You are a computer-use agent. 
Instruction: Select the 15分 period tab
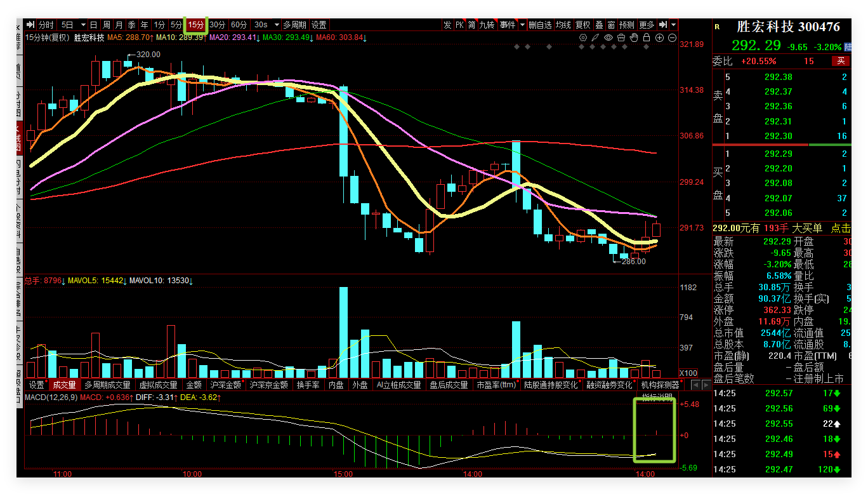tap(195, 25)
